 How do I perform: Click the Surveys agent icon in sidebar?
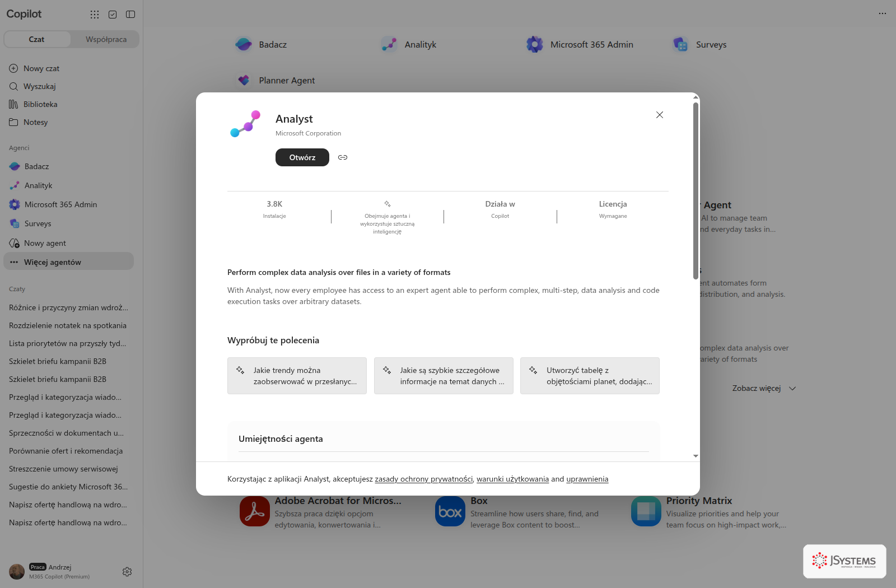[15, 223]
